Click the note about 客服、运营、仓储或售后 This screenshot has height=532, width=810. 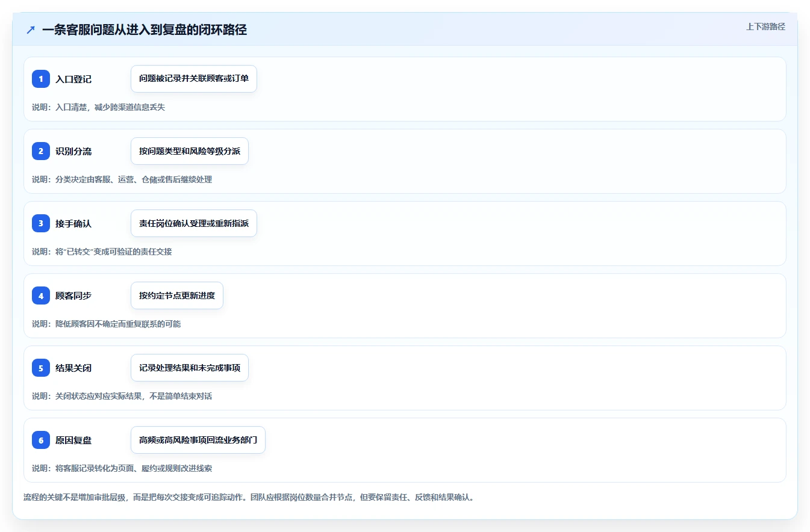coord(122,179)
